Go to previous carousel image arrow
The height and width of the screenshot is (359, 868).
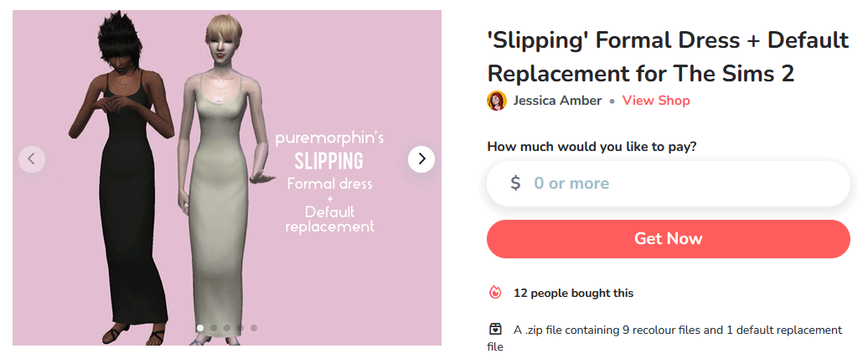point(32,159)
